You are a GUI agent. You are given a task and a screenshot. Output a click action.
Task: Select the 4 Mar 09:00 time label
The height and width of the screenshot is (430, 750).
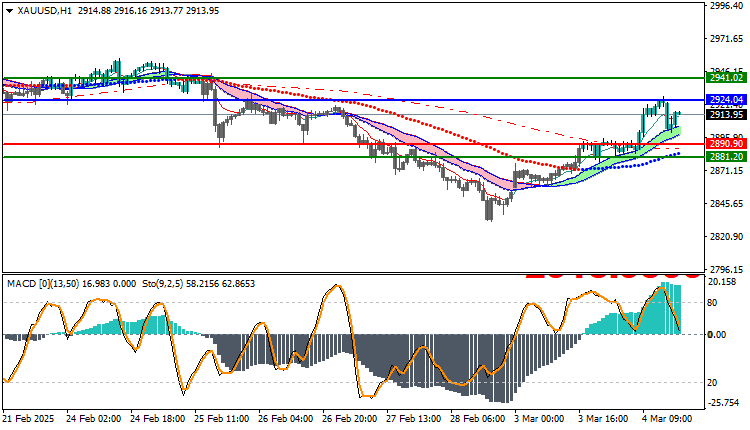[667, 419]
